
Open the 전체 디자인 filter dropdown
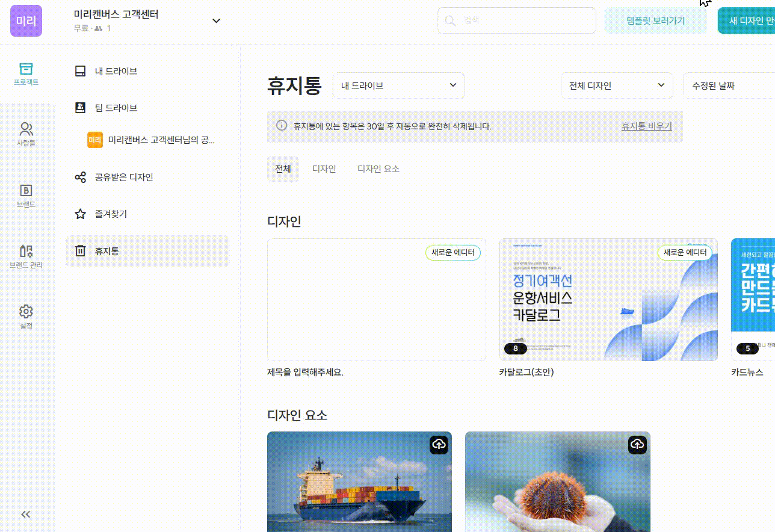616,85
